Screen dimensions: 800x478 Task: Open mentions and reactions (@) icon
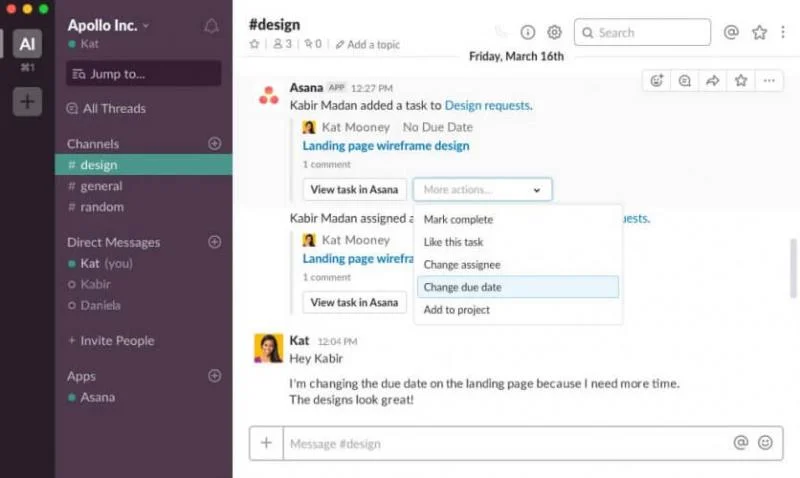[x=731, y=32]
